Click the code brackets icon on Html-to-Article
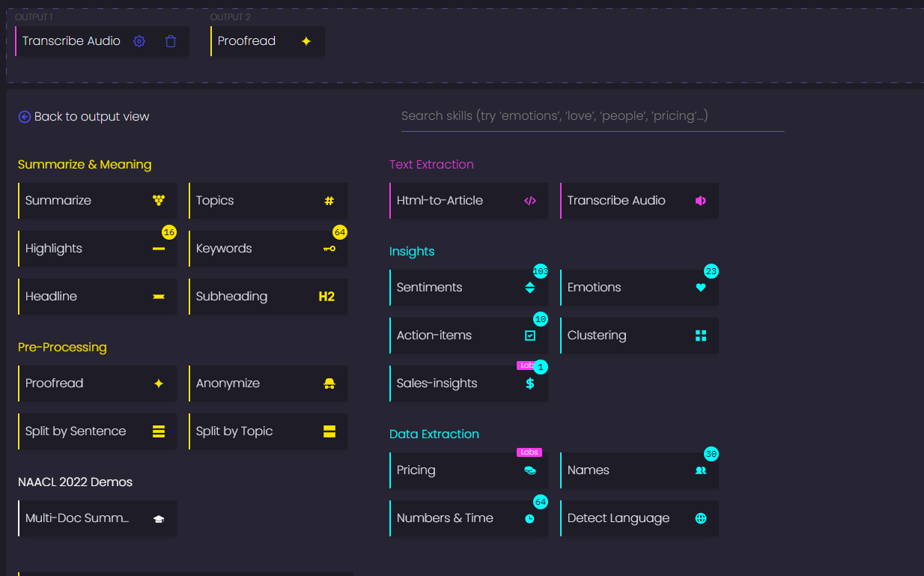The width and height of the screenshot is (924, 576). (530, 201)
